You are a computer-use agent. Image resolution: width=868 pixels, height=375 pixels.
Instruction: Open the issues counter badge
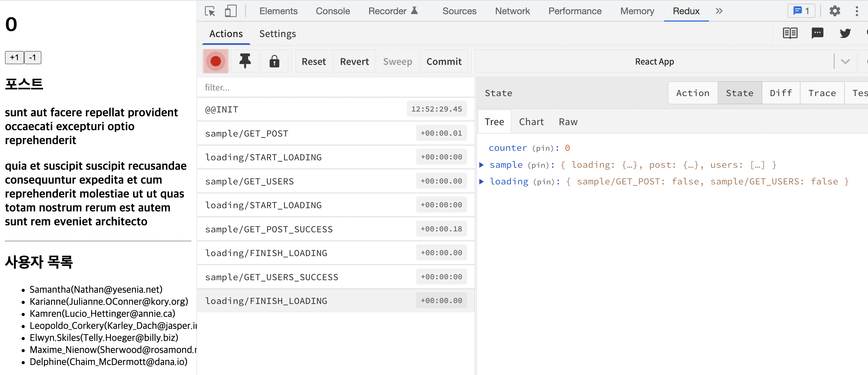pyautogui.click(x=801, y=11)
